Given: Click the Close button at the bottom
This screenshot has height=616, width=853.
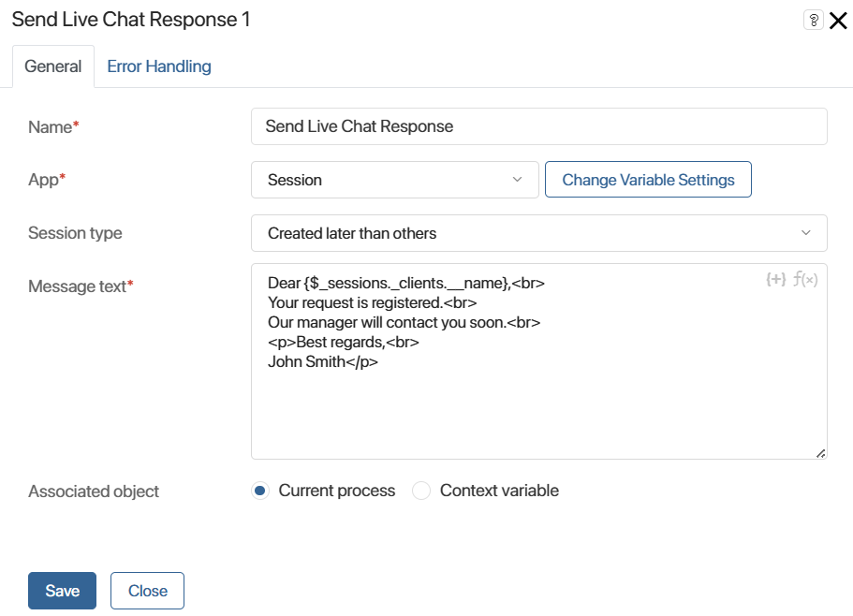Looking at the screenshot, I should click(147, 591).
